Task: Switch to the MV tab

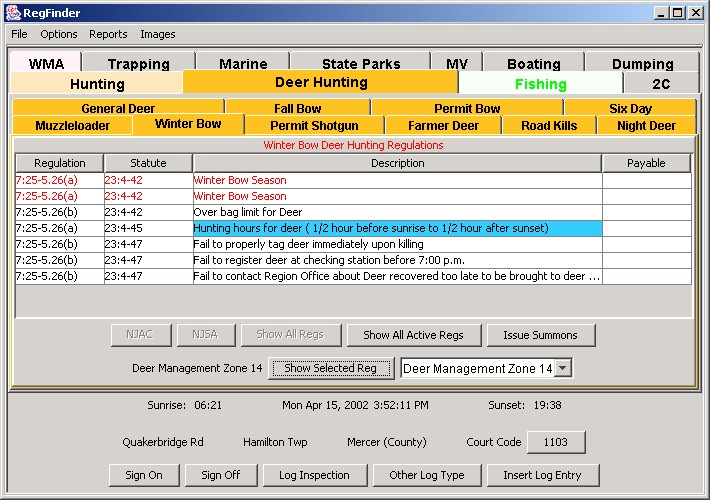Action: click(x=457, y=63)
